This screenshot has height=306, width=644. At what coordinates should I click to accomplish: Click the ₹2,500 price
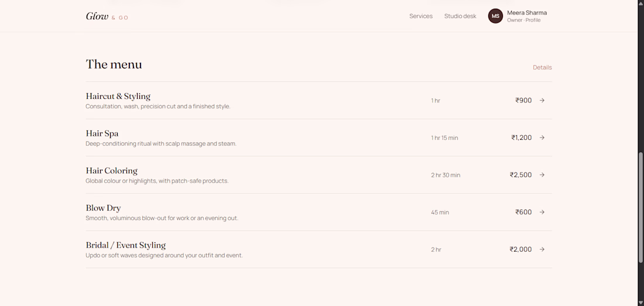pos(521,175)
